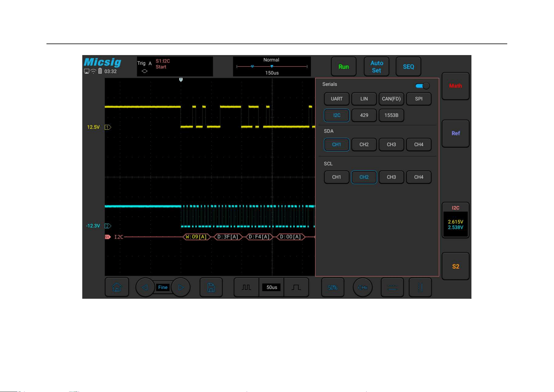Tap the 12.5V channel 1 offset label
This screenshot has width=554, height=392.
tap(93, 127)
